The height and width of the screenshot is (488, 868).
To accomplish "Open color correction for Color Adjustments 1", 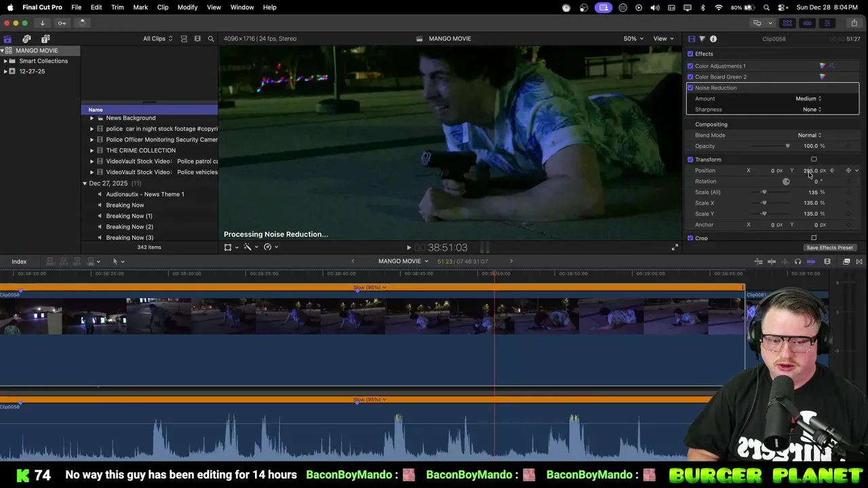I will [x=823, y=66].
